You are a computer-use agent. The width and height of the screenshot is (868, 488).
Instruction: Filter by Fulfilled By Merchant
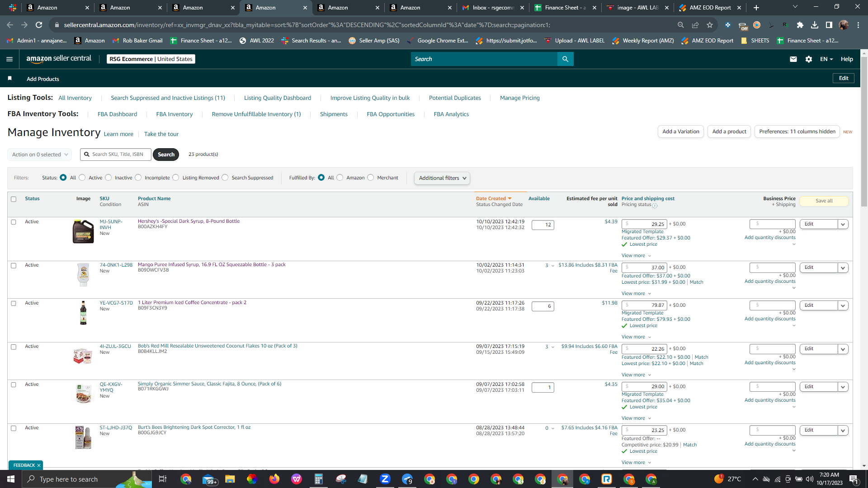point(371,178)
